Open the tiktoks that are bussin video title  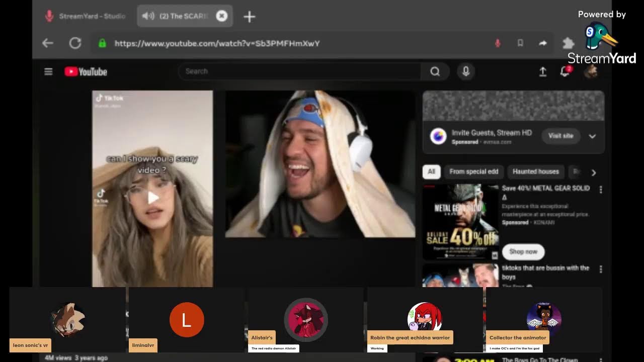click(x=545, y=272)
